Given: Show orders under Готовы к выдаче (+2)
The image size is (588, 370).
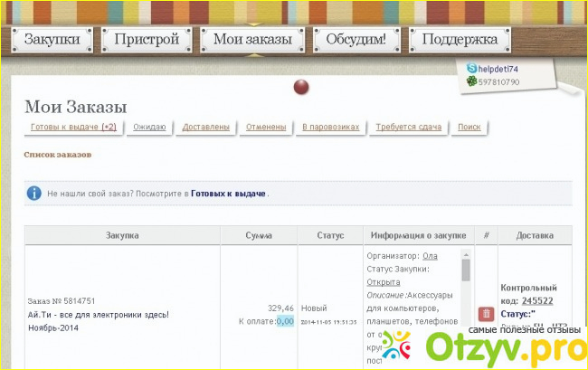Looking at the screenshot, I should tap(73, 128).
